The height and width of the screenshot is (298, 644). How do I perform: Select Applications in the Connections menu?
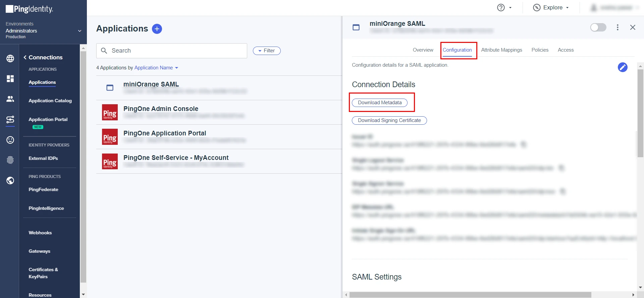click(42, 82)
